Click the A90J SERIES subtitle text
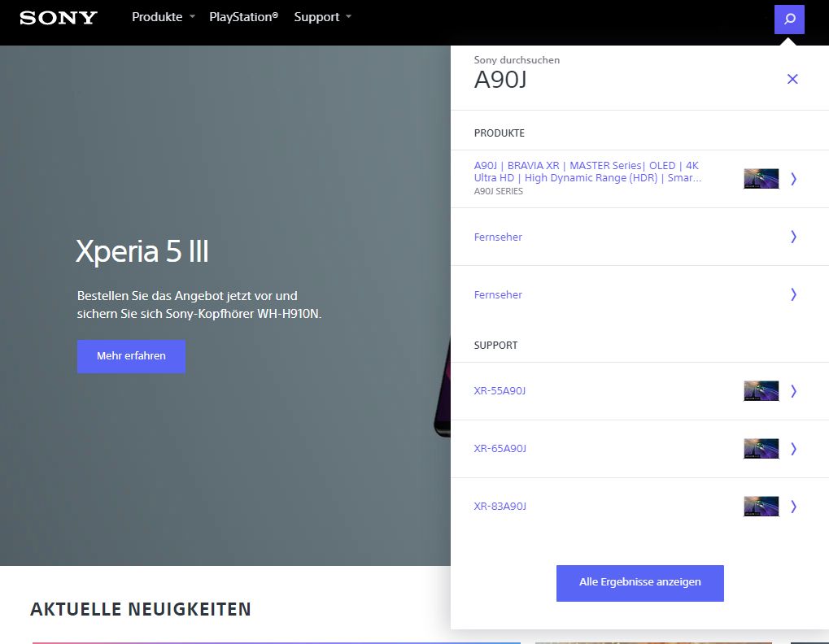The image size is (829, 644). [498, 191]
